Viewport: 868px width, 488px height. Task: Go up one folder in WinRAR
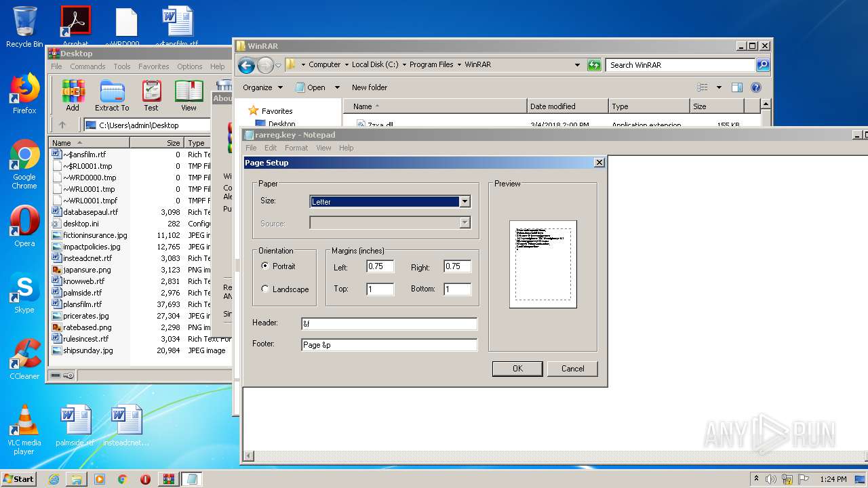tap(62, 125)
